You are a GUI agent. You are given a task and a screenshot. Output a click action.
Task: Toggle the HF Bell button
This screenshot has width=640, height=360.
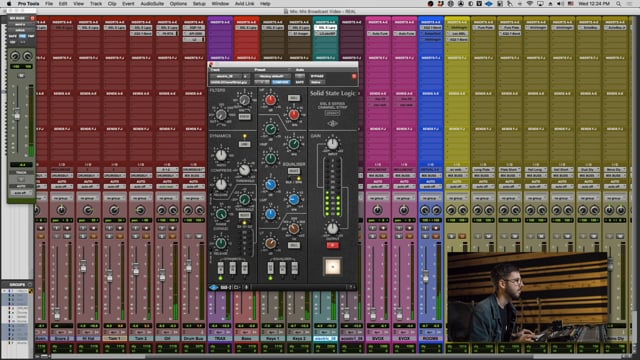[293, 98]
